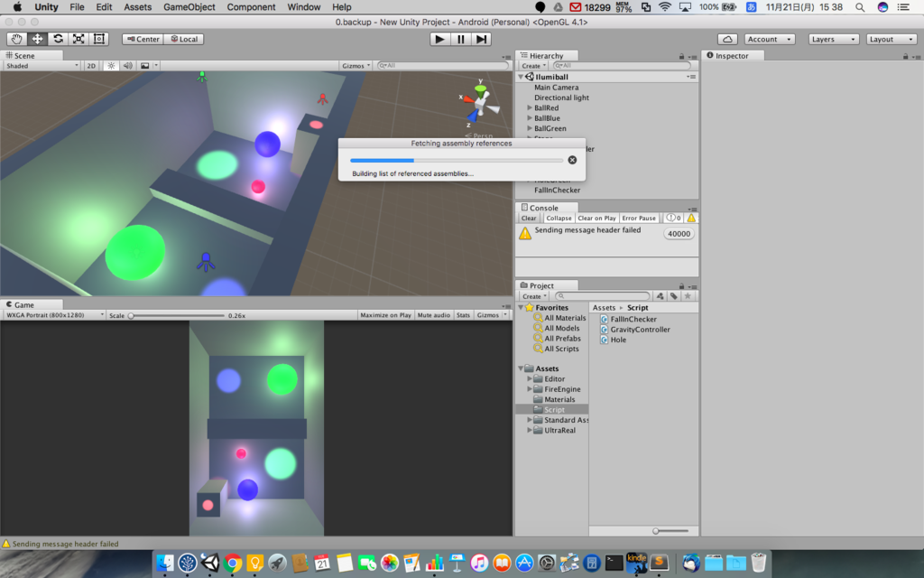This screenshot has width=924, height=578.
Task: Open the Shaded draw mode dropdown
Action: tap(42, 65)
